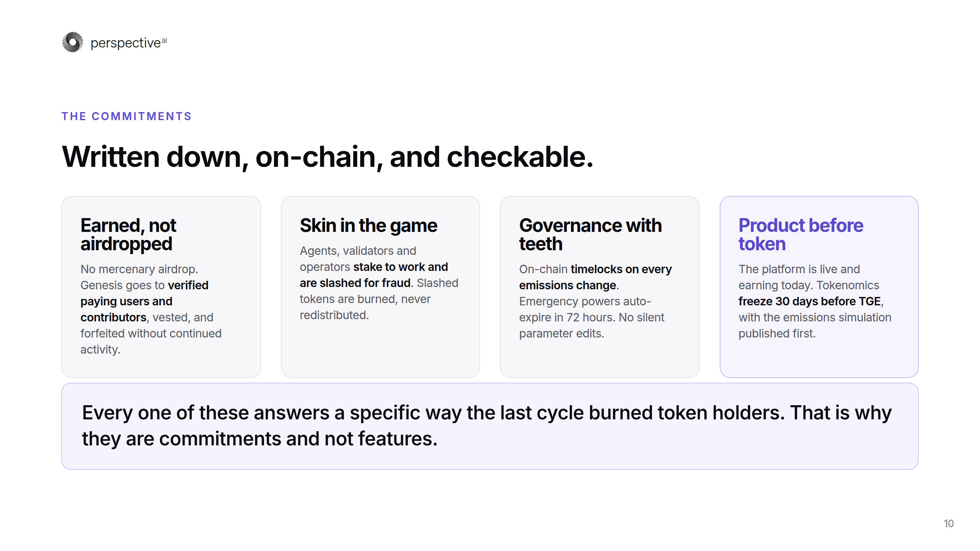Open the Skin in the game card heading
Screen dimensions: 980x551
point(368,225)
